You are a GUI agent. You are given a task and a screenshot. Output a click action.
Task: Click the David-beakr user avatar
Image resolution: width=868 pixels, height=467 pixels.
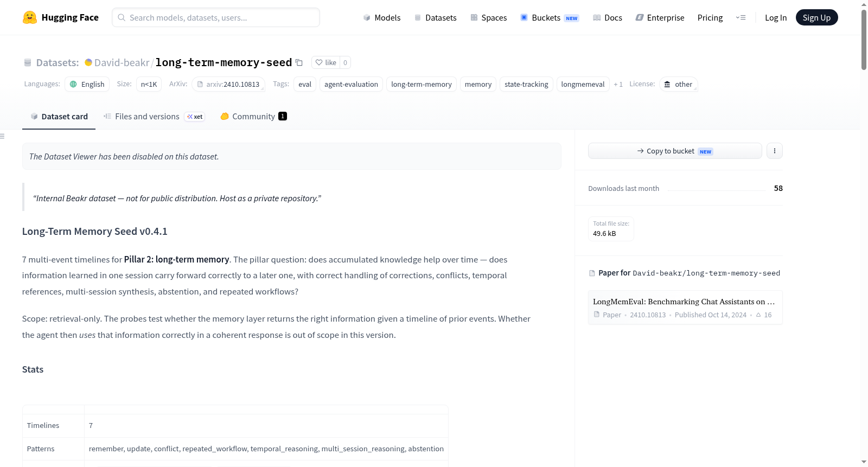(88, 62)
